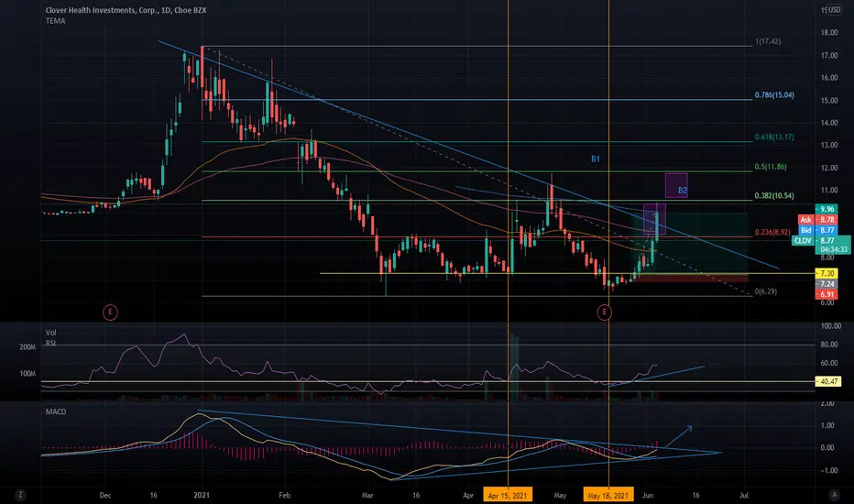
Task: Click the 80.00 RSI axis value
Action: 829,345
